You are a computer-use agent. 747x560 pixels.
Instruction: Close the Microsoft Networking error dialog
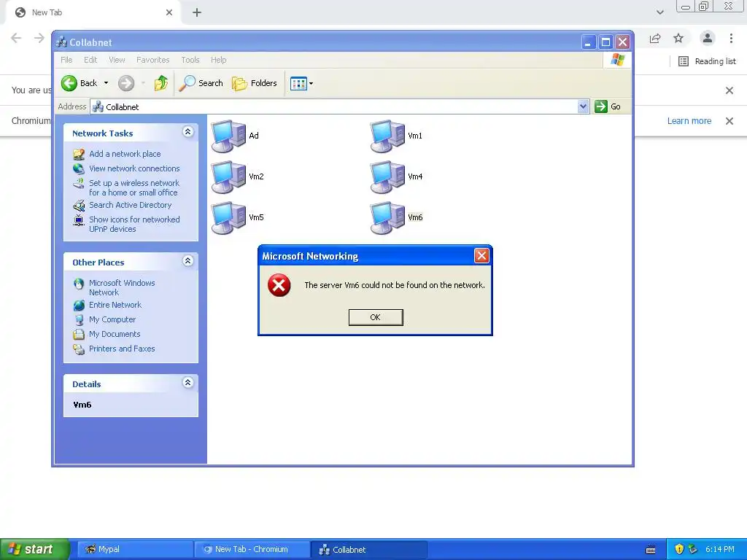coord(481,256)
